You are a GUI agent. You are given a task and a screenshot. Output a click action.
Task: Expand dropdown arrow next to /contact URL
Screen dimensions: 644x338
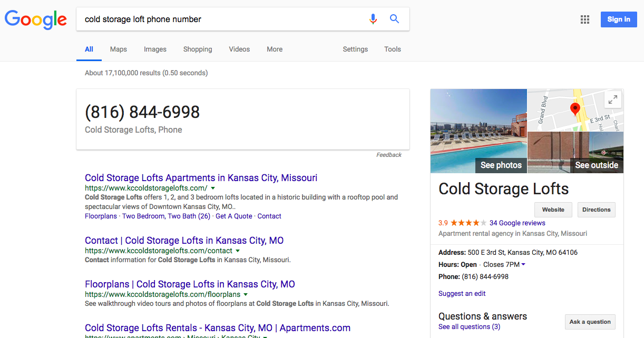pos(238,251)
